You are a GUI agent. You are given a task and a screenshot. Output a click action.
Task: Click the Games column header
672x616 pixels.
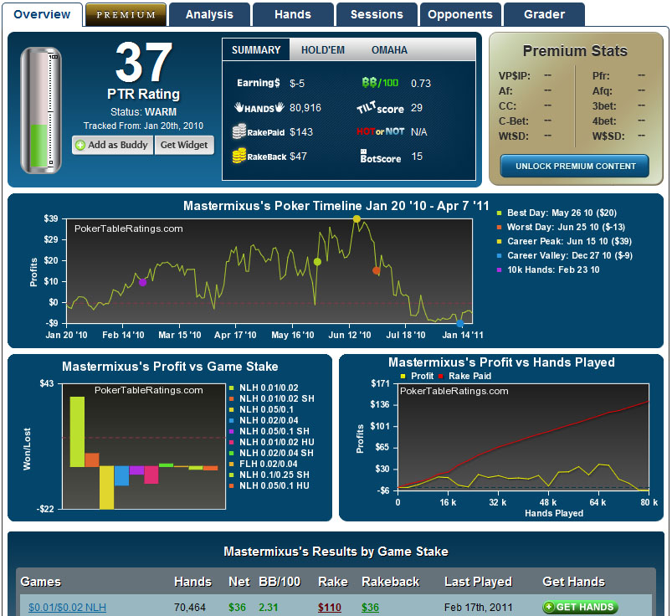click(x=41, y=582)
